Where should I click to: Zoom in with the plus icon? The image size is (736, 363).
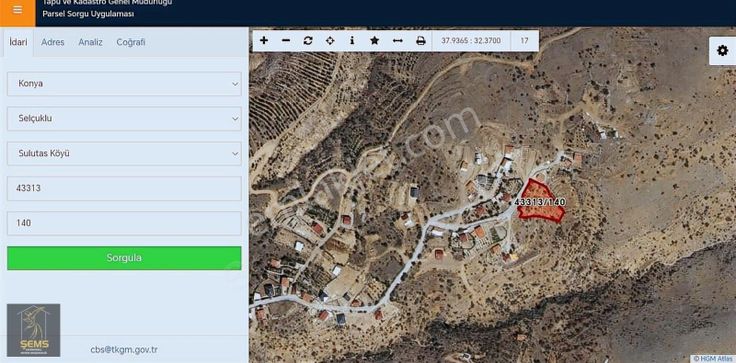[264, 41]
